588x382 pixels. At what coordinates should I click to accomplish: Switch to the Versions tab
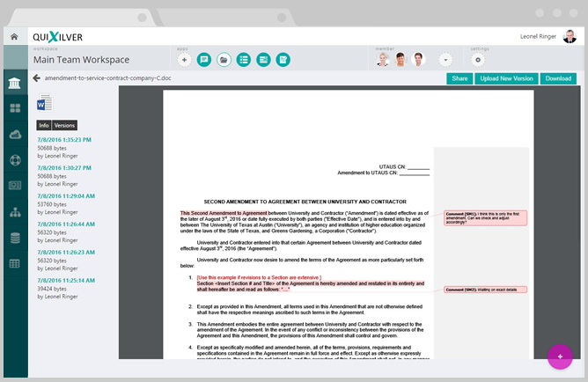[x=64, y=125]
